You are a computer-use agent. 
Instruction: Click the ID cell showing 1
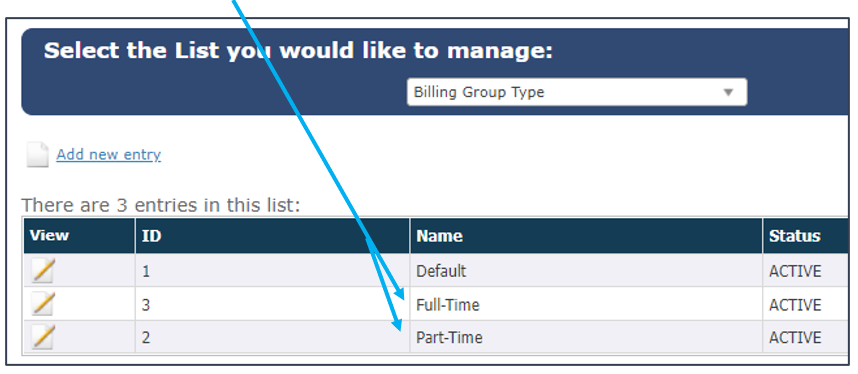(273, 271)
